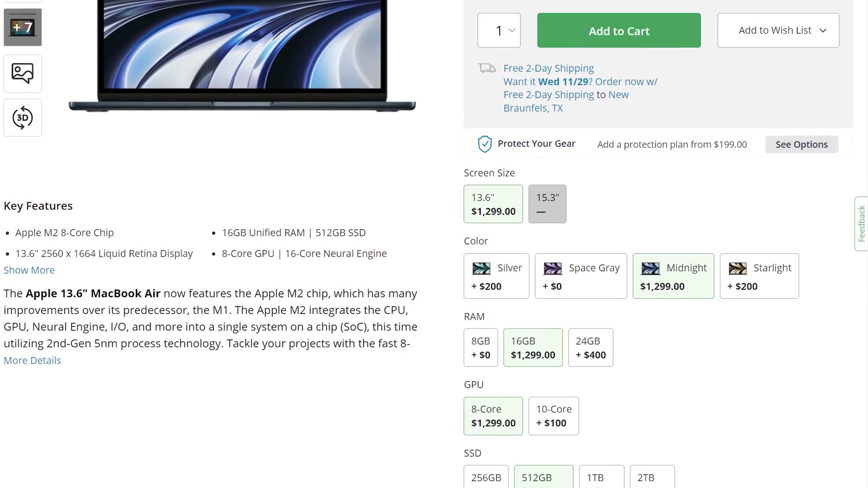Choose the 10-Core GPU option

click(x=554, y=416)
